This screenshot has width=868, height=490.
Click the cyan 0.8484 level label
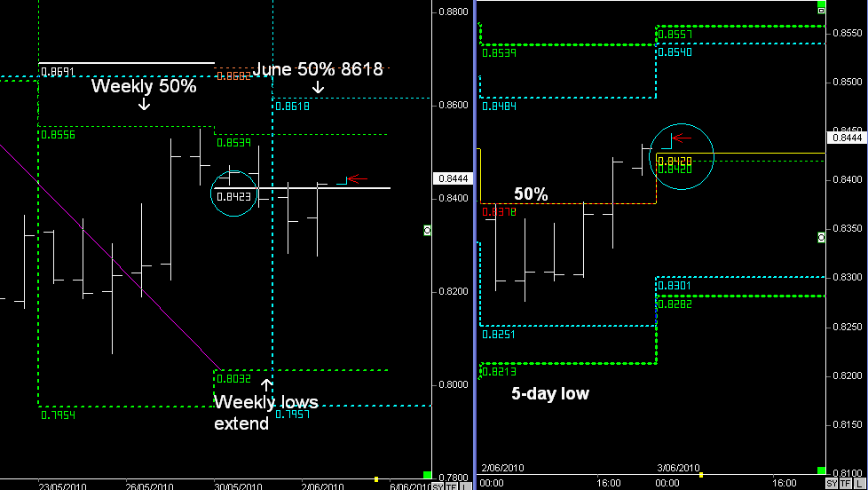click(500, 107)
